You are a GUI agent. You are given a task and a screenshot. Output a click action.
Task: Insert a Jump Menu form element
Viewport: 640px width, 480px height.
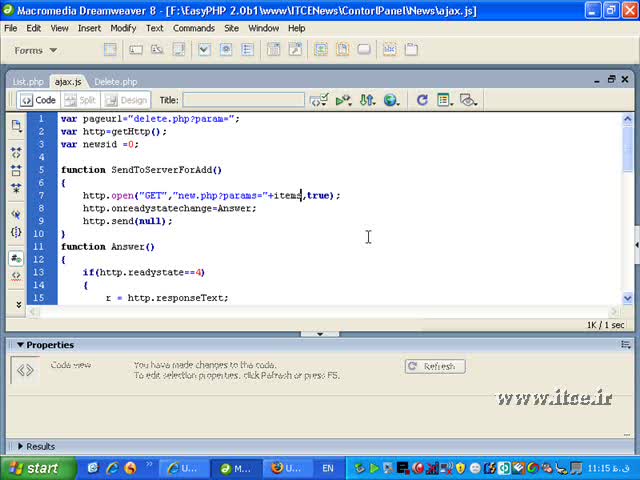[295, 50]
